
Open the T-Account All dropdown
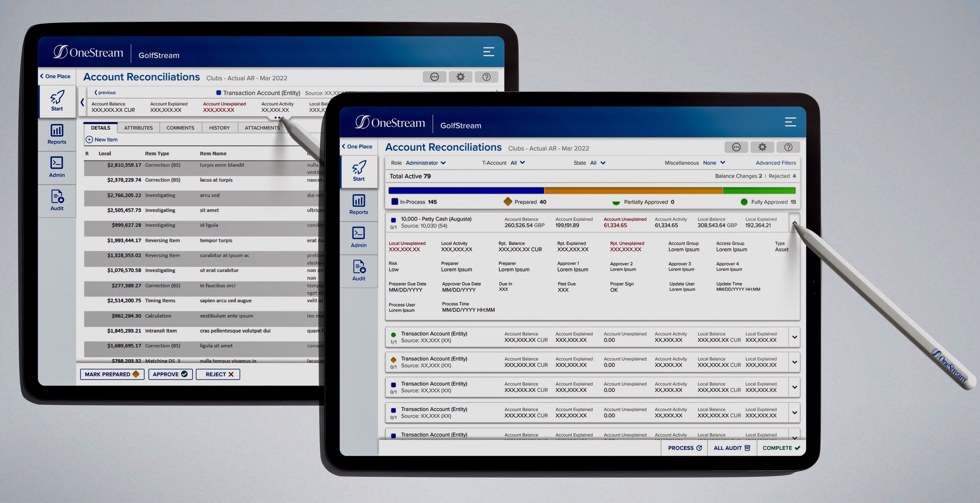517,163
